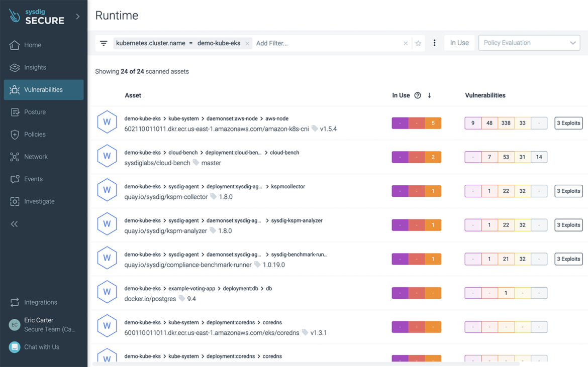Select Home from the navigation menu
The width and height of the screenshot is (588, 367).
tap(31, 45)
